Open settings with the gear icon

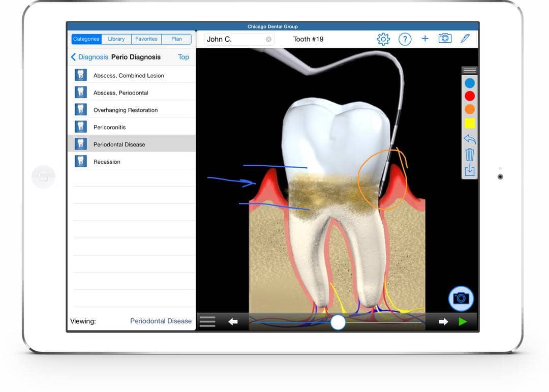[x=383, y=39]
